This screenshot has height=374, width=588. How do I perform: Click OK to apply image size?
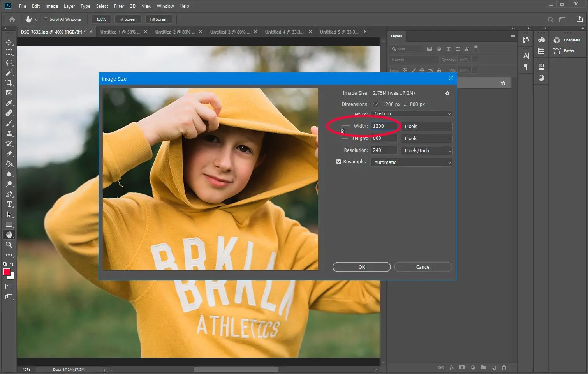pos(361,267)
